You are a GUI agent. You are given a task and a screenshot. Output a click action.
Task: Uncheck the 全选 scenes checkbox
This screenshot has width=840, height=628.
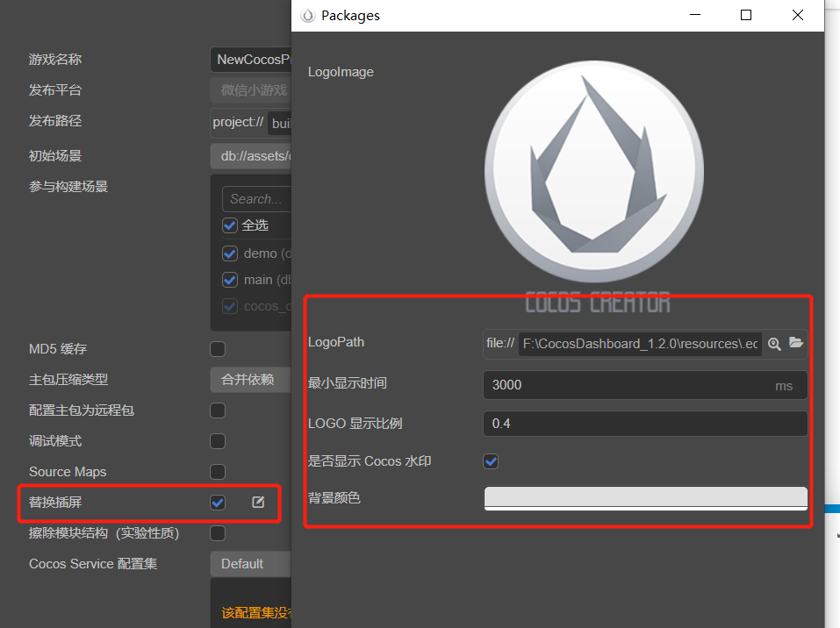pyautogui.click(x=230, y=225)
